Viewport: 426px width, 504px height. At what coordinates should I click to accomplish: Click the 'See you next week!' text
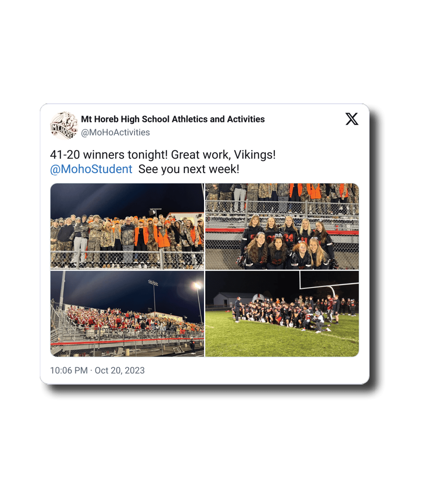(189, 169)
